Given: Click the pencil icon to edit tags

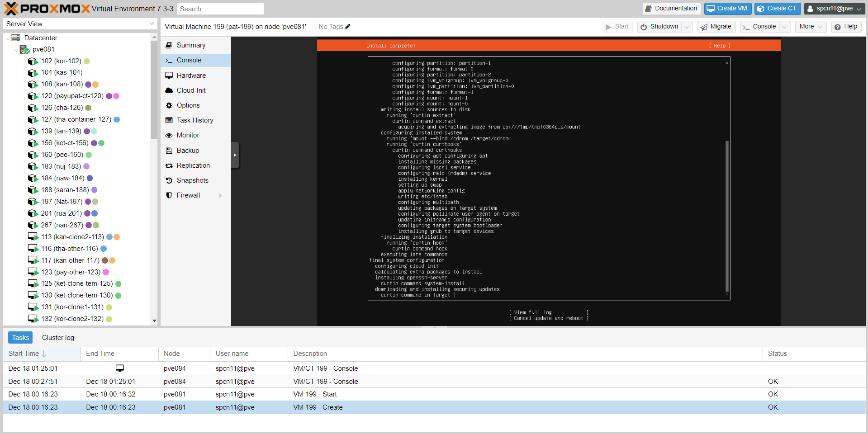Looking at the screenshot, I should (347, 27).
